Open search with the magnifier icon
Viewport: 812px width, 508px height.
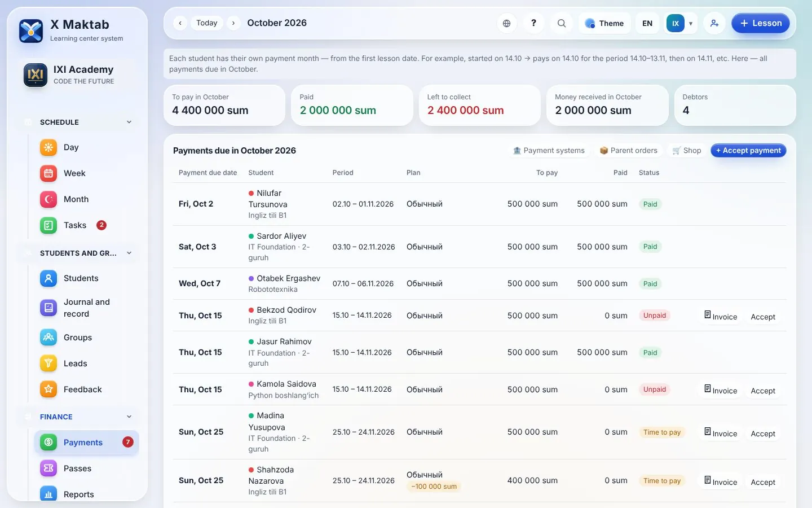point(562,23)
